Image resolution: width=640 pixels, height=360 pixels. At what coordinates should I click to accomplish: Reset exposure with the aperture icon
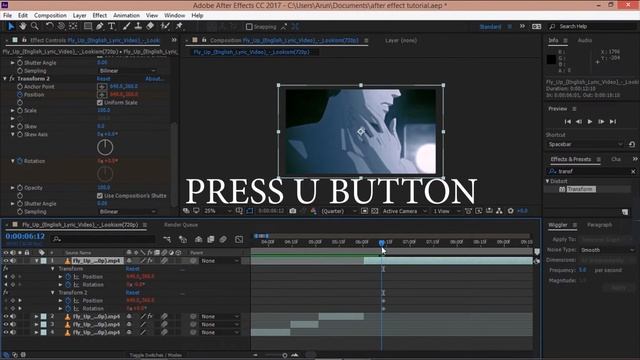coord(511,211)
